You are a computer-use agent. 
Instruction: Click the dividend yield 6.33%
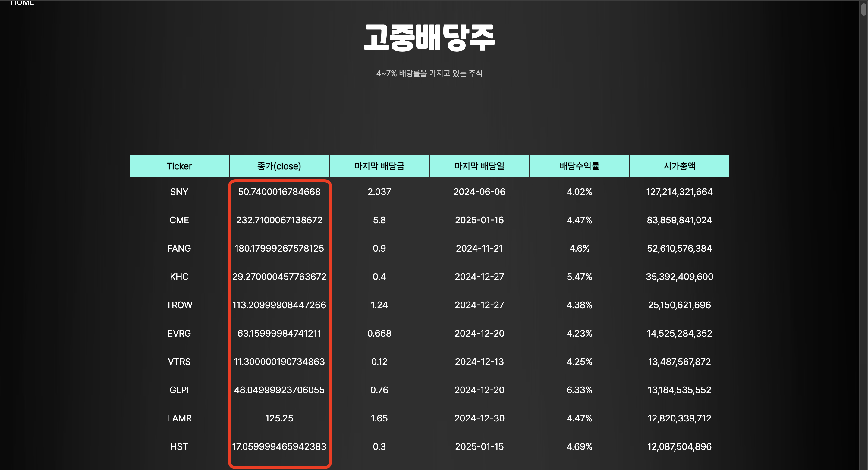click(x=580, y=390)
